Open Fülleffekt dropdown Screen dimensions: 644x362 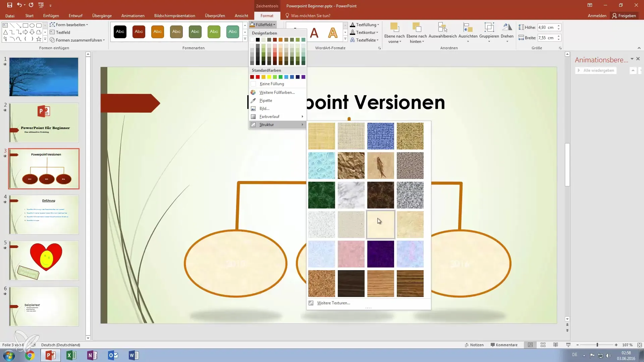tap(263, 24)
